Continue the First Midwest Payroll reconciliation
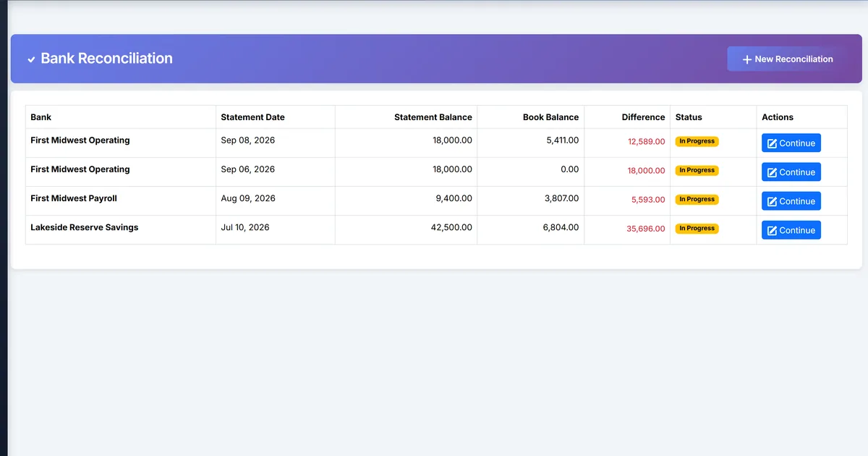 (x=791, y=201)
